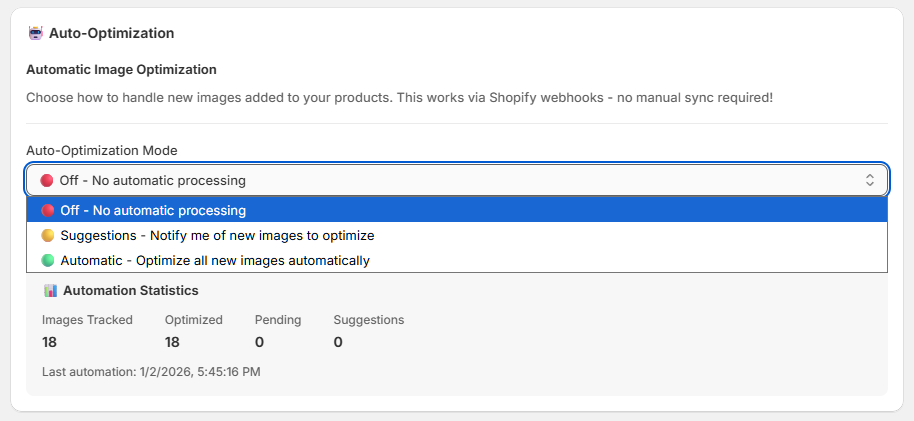This screenshot has width=914, height=421.
Task: Click the Pending count value 0
Action: (259, 342)
